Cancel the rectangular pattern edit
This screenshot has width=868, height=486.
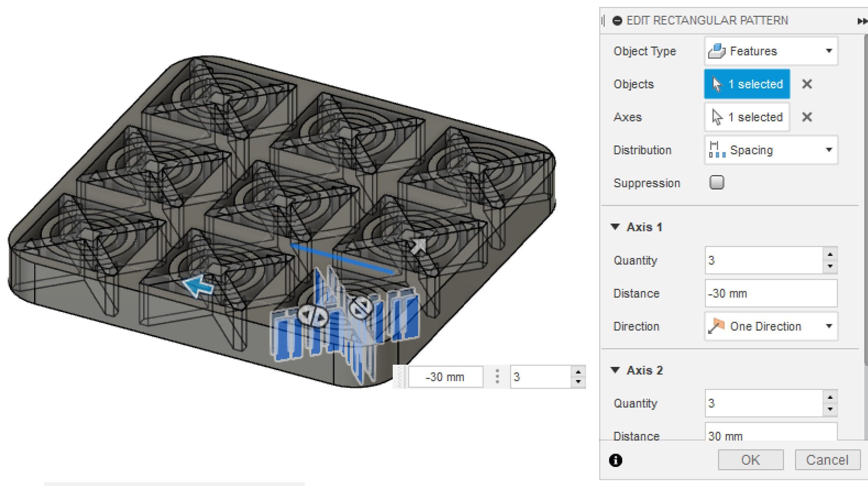pos(827,460)
